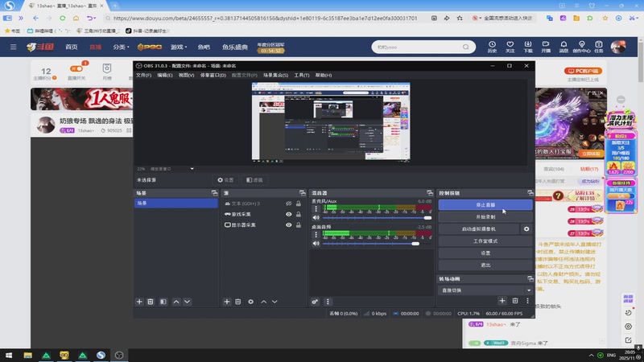The width and height of the screenshot is (644, 362).
Task: Hide the 显示器采集 source
Action: [289, 225]
